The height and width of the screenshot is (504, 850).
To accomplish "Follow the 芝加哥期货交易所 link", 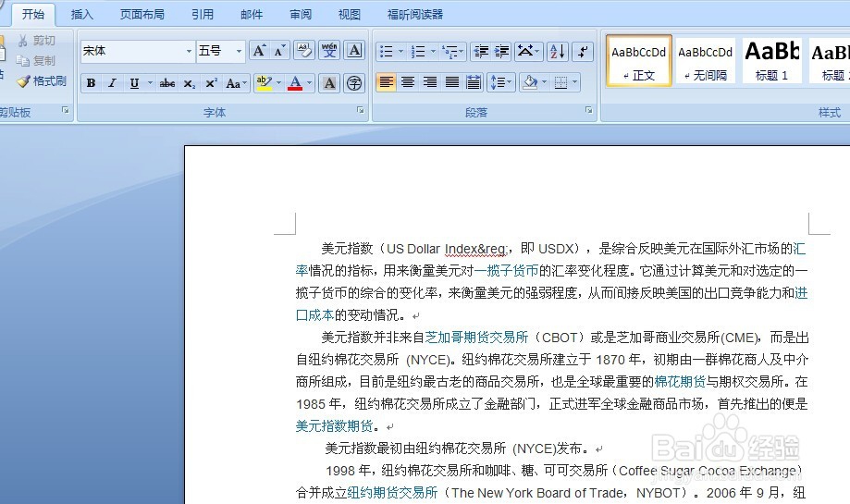I will [476, 338].
